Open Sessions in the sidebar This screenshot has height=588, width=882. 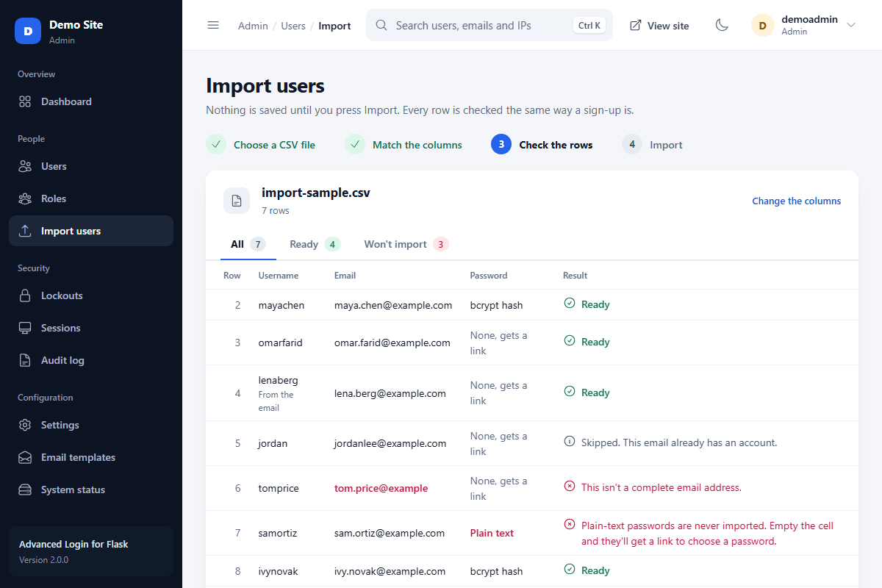(x=91, y=328)
